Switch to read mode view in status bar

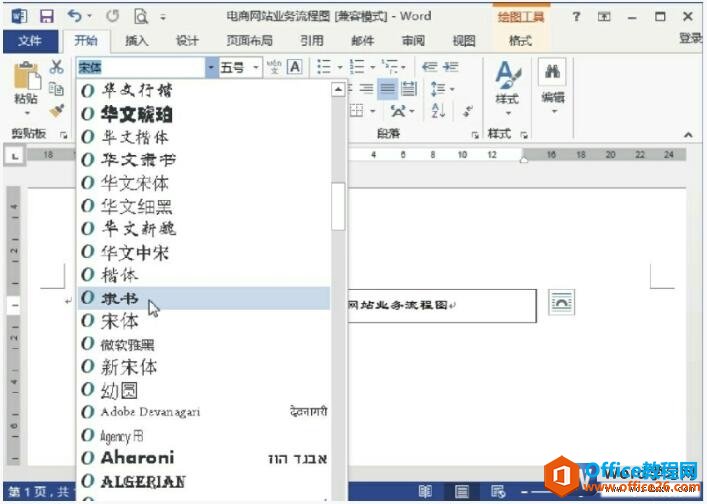(425, 491)
